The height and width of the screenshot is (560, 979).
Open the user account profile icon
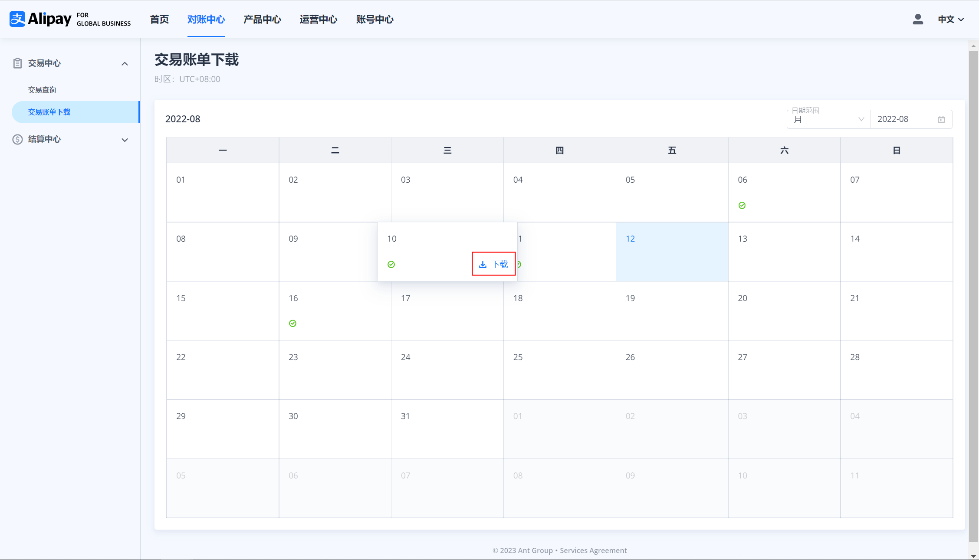917,19
